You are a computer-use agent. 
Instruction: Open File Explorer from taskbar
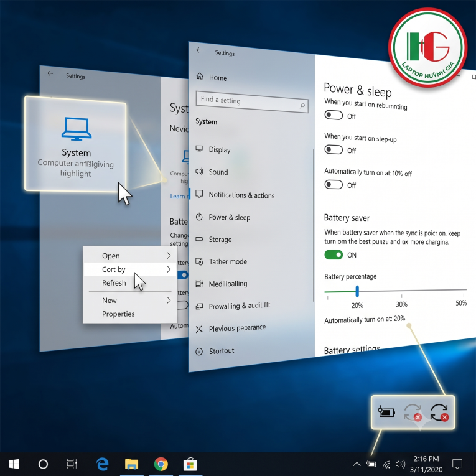tap(131, 464)
